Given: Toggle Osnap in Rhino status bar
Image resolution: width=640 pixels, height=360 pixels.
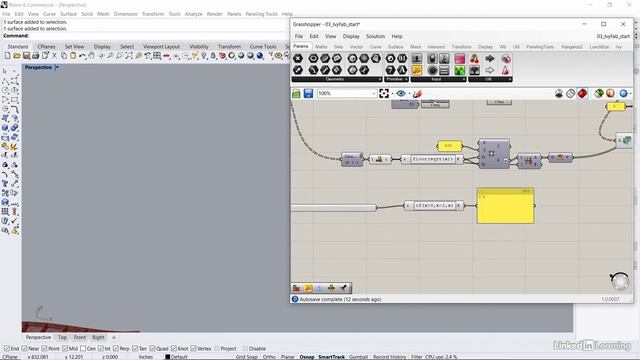Looking at the screenshot, I should point(307,357).
